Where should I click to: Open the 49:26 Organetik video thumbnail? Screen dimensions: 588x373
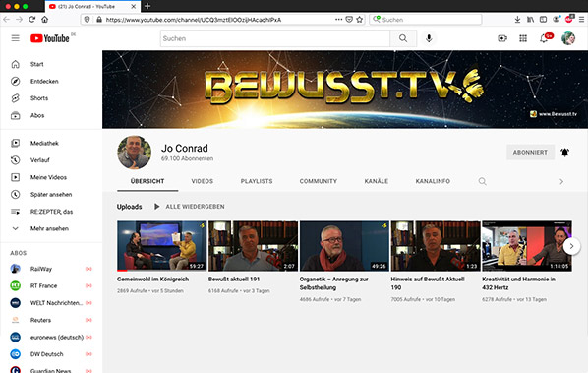(x=344, y=246)
